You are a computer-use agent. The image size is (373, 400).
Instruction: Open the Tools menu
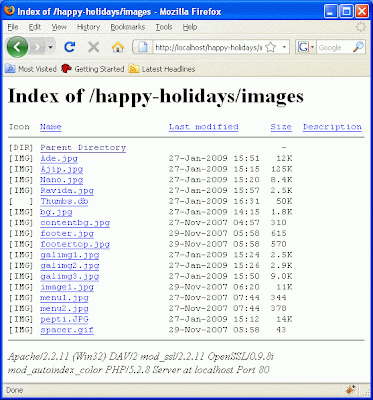click(164, 27)
